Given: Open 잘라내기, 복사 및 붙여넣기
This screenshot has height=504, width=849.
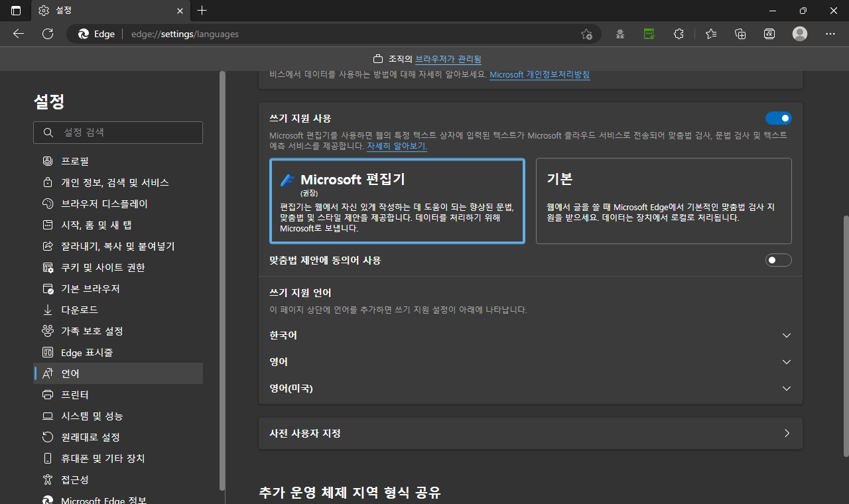Looking at the screenshot, I should pyautogui.click(x=118, y=246).
